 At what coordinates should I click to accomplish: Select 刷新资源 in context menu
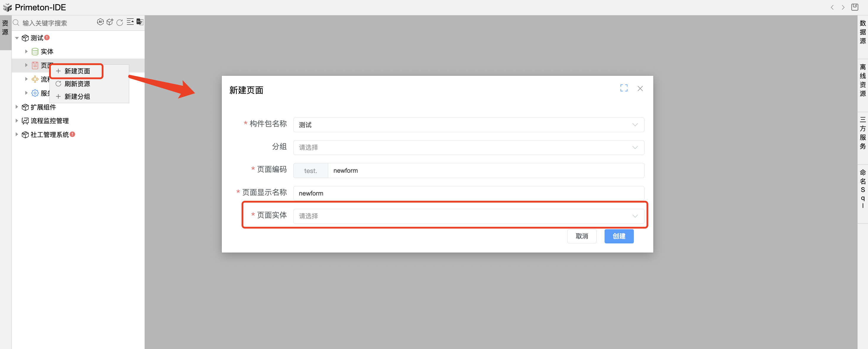pos(77,84)
